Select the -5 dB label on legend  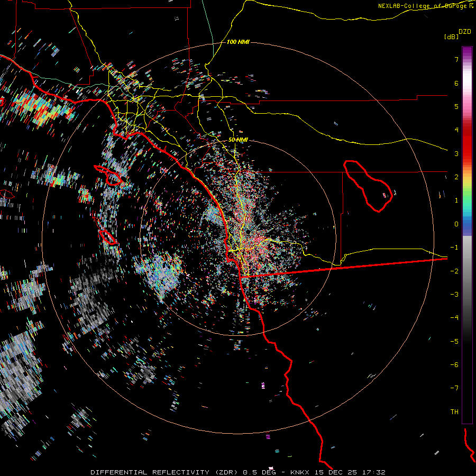click(454, 341)
